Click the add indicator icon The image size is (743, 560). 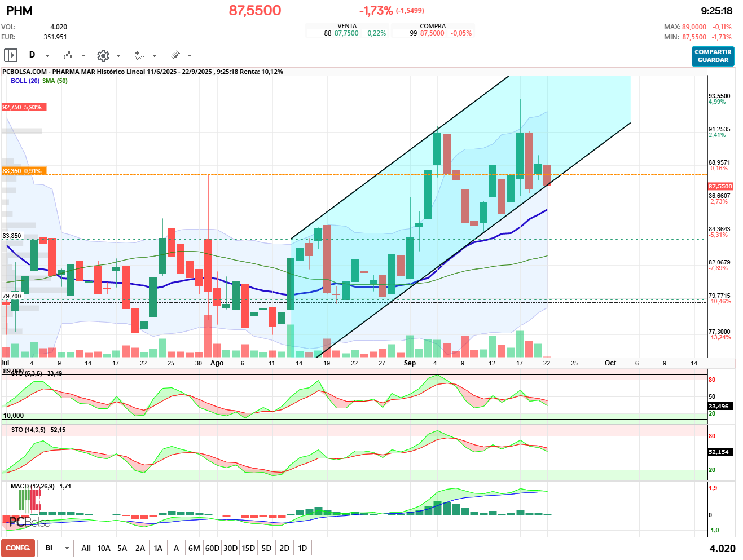139,55
